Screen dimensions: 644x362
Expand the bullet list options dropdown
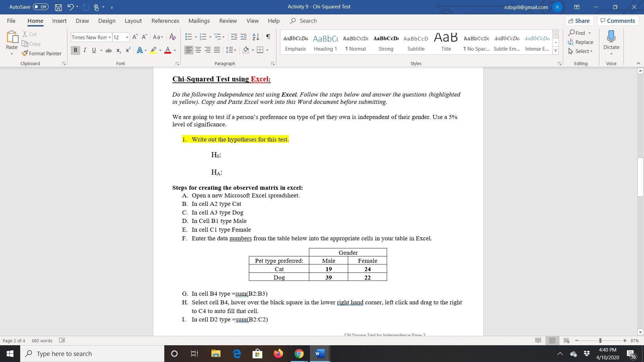point(196,37)
